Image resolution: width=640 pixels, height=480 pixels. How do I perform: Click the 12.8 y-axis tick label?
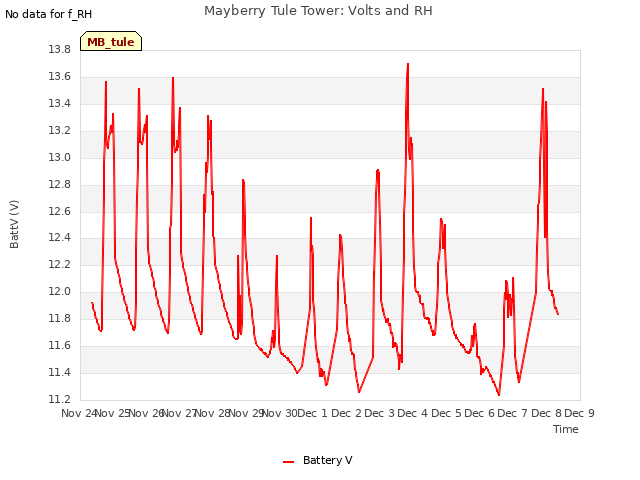(x=60, y=184)
